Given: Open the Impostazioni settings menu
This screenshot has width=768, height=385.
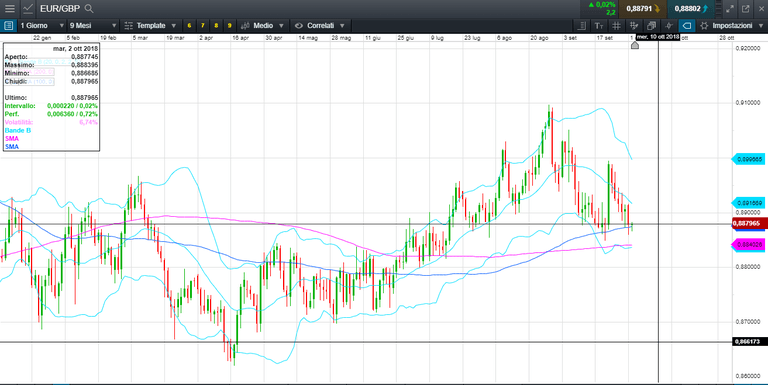Looking at the screenshot, I should pyautogui.click(x=732, y=25).
